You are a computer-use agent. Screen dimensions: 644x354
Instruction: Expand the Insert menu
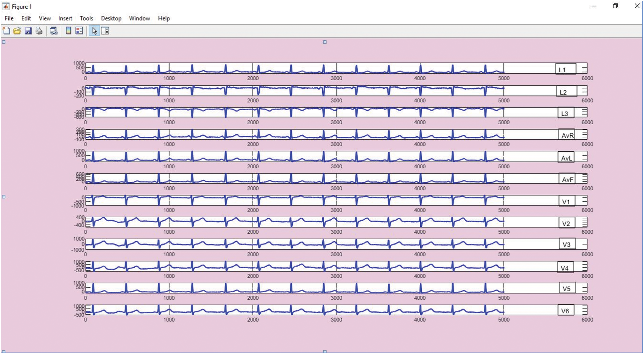click(x=65, y=18)
